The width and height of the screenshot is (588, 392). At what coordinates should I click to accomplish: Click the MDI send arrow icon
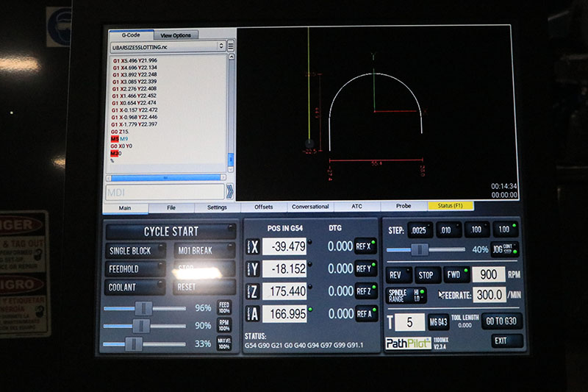(230, 193)
